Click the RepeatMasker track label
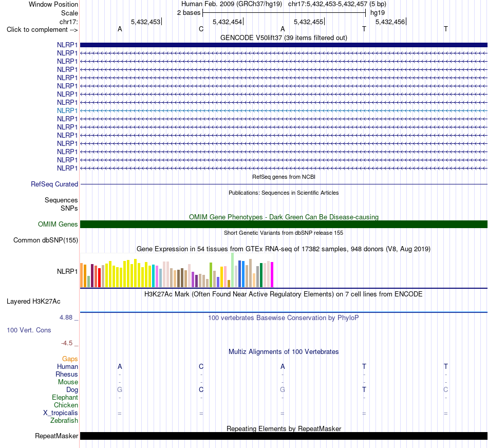The width and height of the screenshot is (488, 448). coord(57,436)
